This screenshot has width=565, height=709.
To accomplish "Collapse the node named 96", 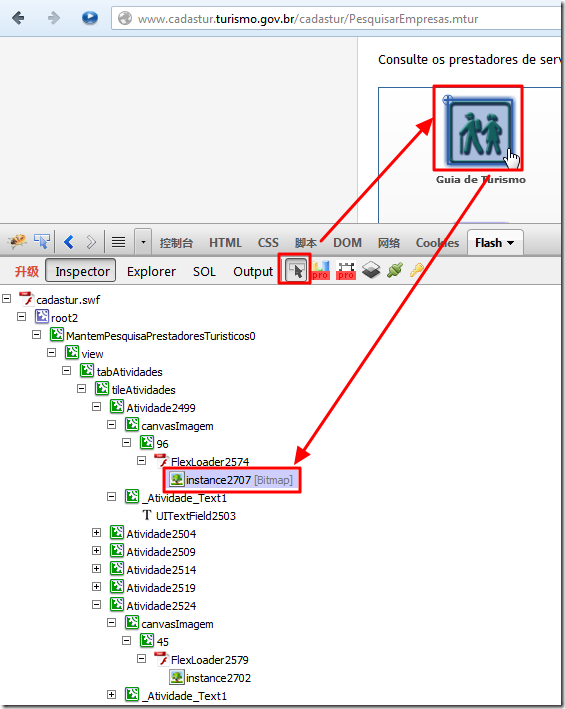I will click(127, 443).
